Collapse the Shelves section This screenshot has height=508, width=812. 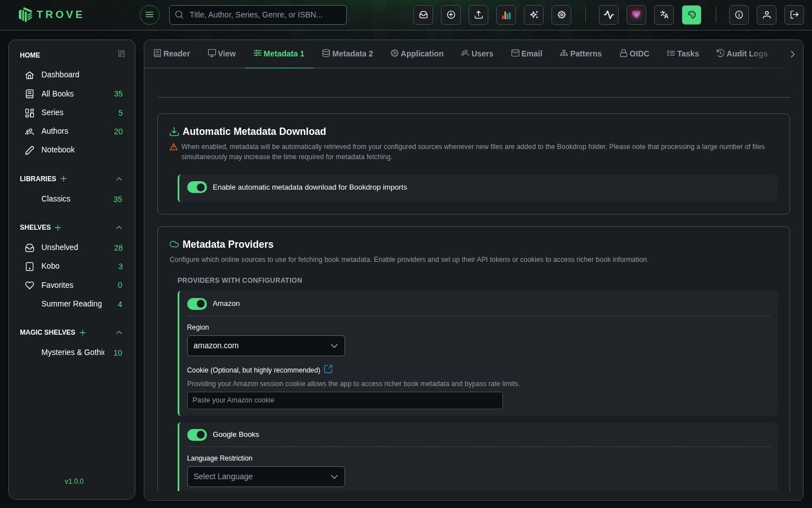coord(119,227)
